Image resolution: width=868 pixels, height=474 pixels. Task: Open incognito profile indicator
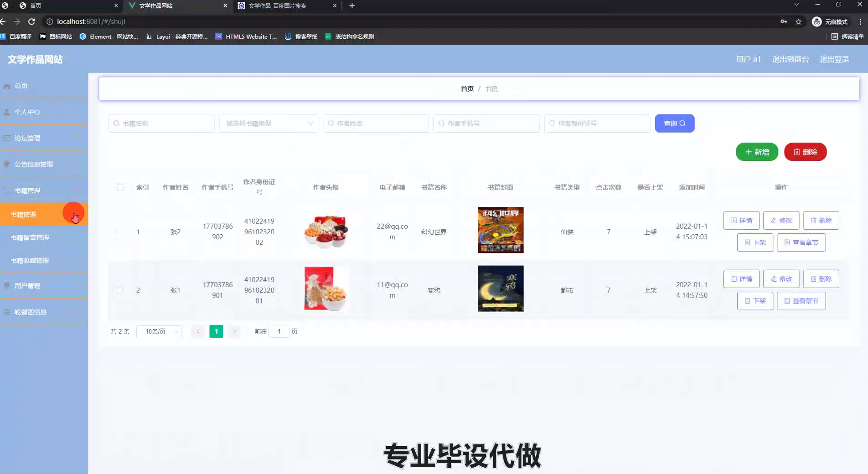click(x=830, y=21)
